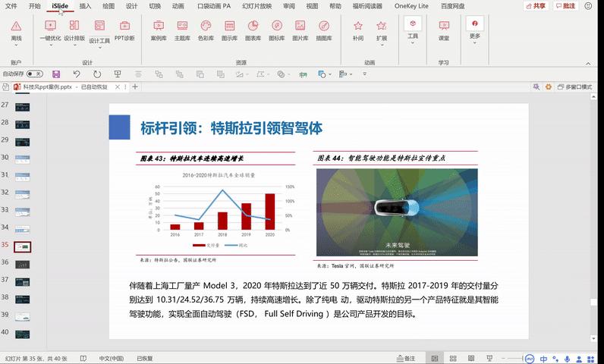Select slide 40 thumbnail
The image size is (604, 364).
[22, 334]
